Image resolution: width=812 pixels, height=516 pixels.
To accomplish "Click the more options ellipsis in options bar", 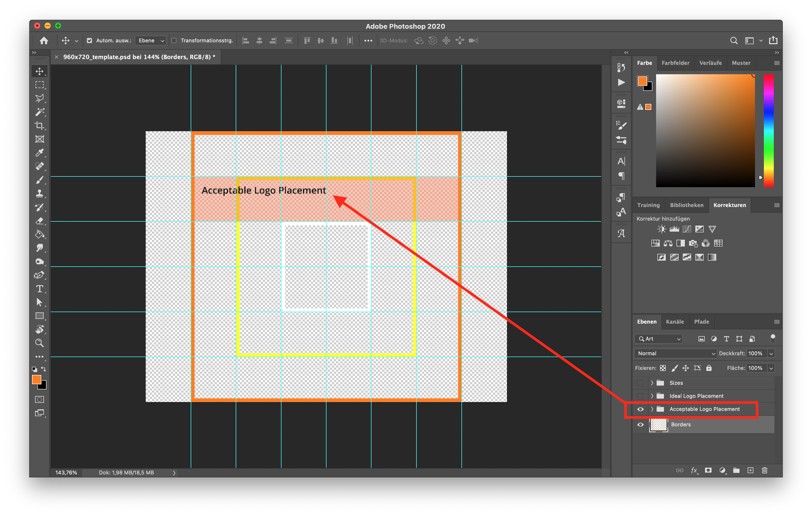I will [368, 41].
